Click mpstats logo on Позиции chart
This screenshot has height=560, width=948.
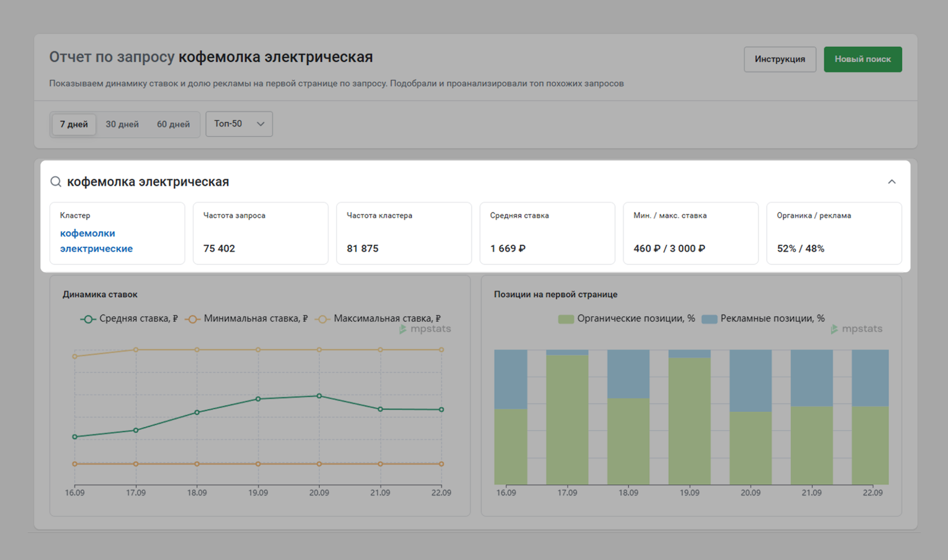[x=857, y=329]
